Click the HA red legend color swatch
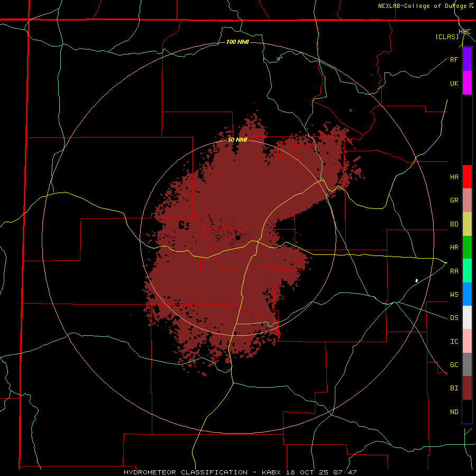 467,177
